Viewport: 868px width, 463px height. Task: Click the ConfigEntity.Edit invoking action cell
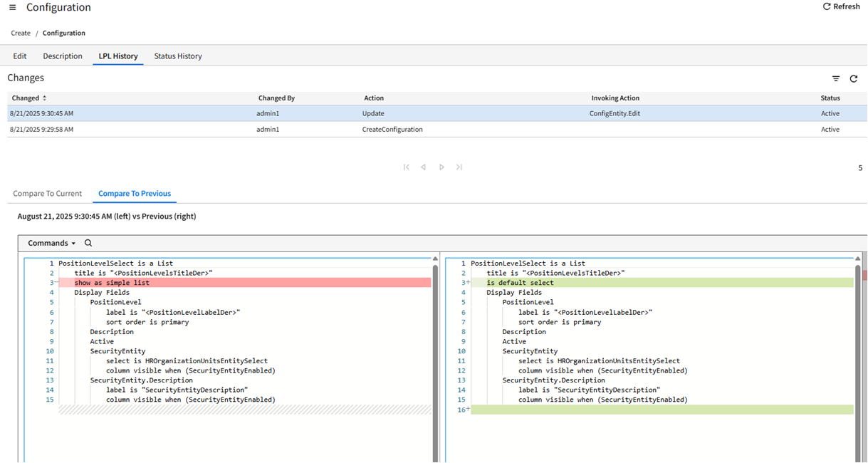pyautogui.click(x=615, y=113)
